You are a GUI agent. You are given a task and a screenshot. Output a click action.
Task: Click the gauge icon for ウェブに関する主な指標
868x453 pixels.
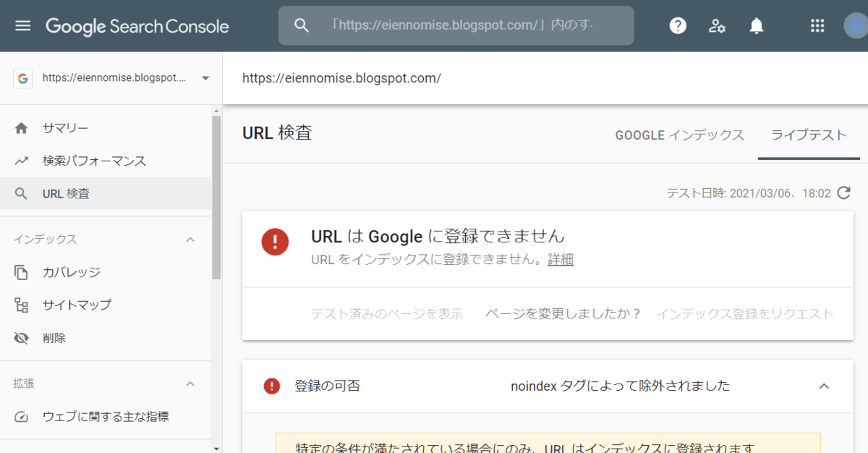[21, 417]
